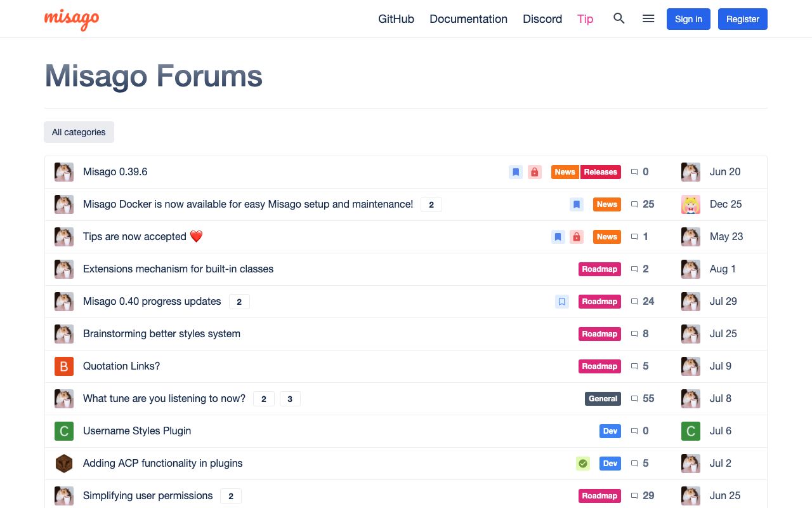
Task: Click bookmark icon on Tips are now accepted
Action: 558,237
